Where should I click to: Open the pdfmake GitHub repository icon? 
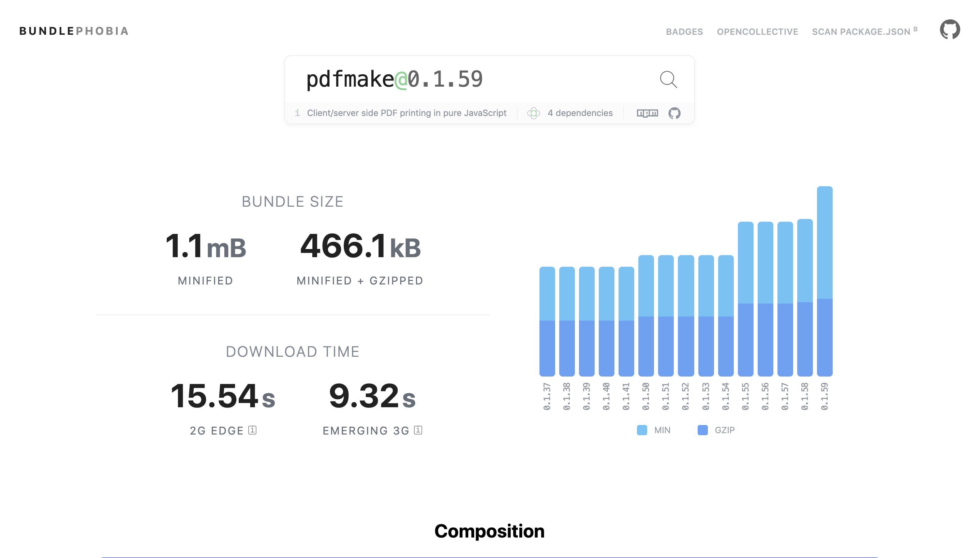674,113
